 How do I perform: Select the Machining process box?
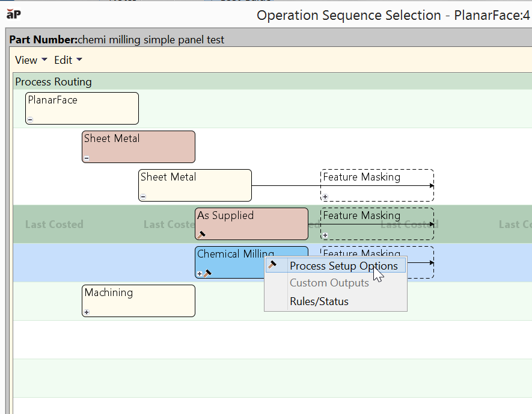(x=138, y=300)
